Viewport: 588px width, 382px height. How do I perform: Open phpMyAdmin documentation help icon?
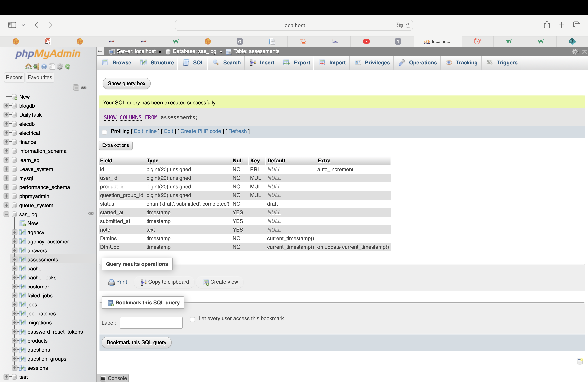click(44, 66)
